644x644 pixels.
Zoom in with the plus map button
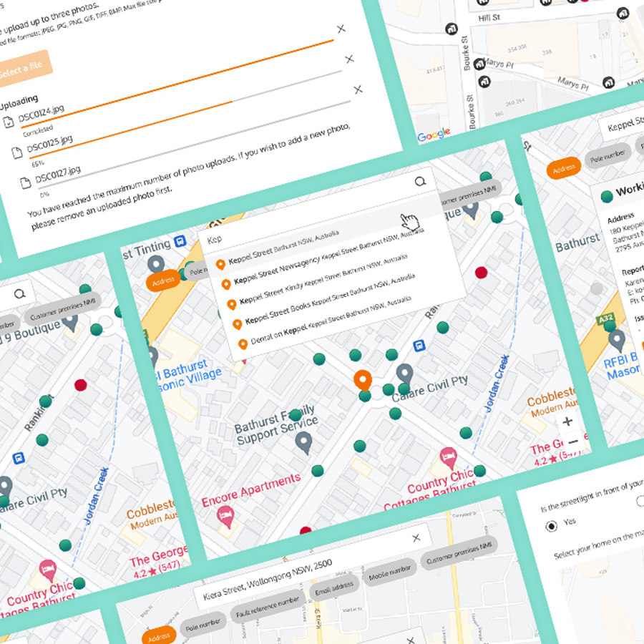[x=567, y=421]
